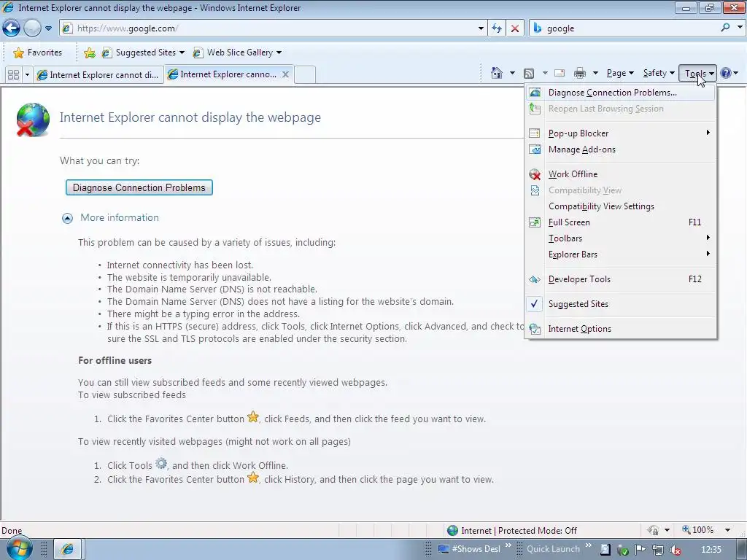Open Suggested Sites in Favorites bar

point(142,52)
